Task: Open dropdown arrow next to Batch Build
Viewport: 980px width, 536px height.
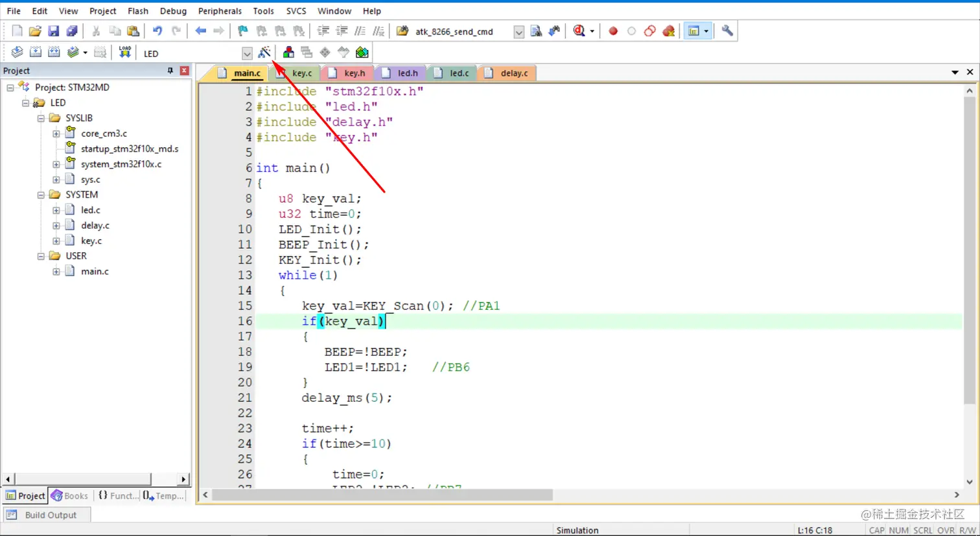Action: pos(85,52)
